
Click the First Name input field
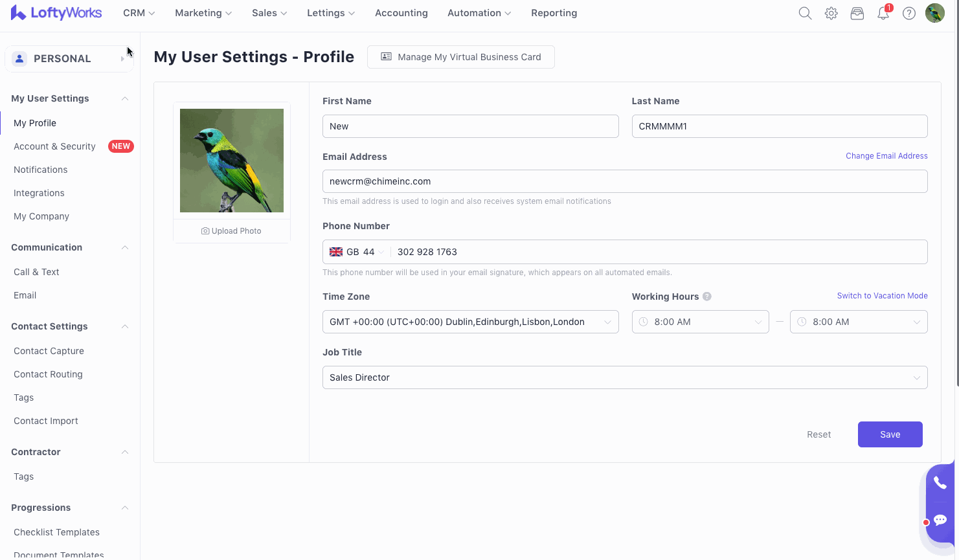[x=470, y=126]
